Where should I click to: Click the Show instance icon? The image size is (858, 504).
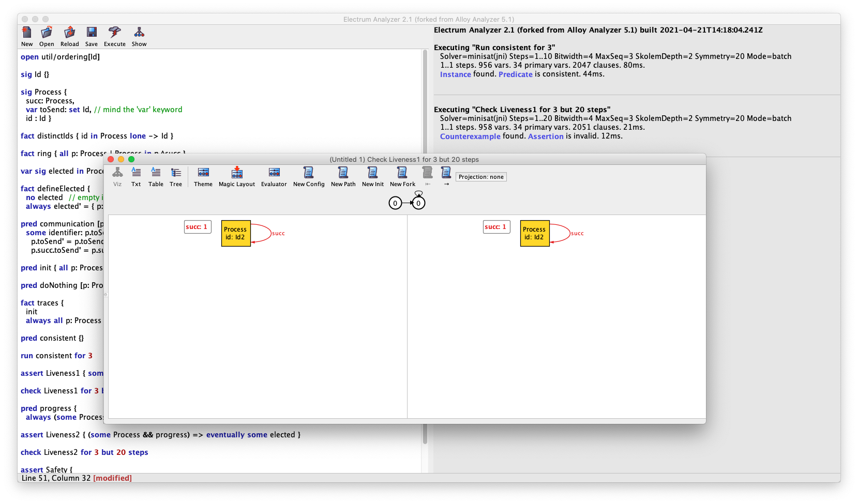click(x=139, y=37)
